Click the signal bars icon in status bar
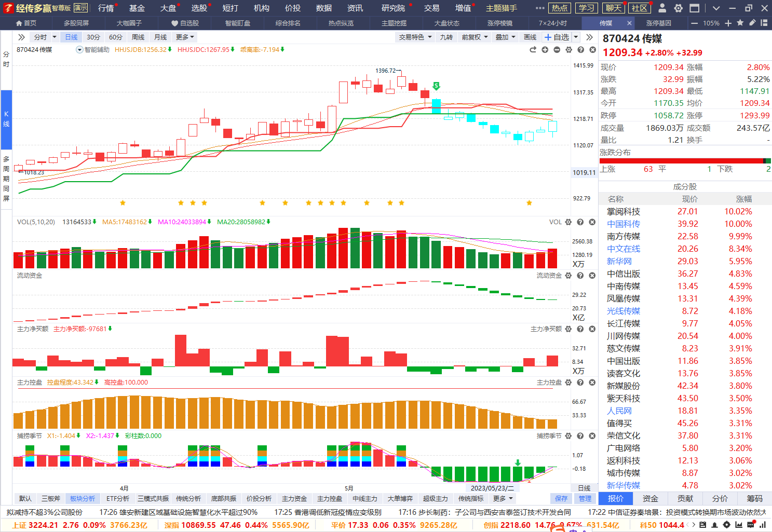This screenshot has width=772, height=532. click(x=762, y=525)
